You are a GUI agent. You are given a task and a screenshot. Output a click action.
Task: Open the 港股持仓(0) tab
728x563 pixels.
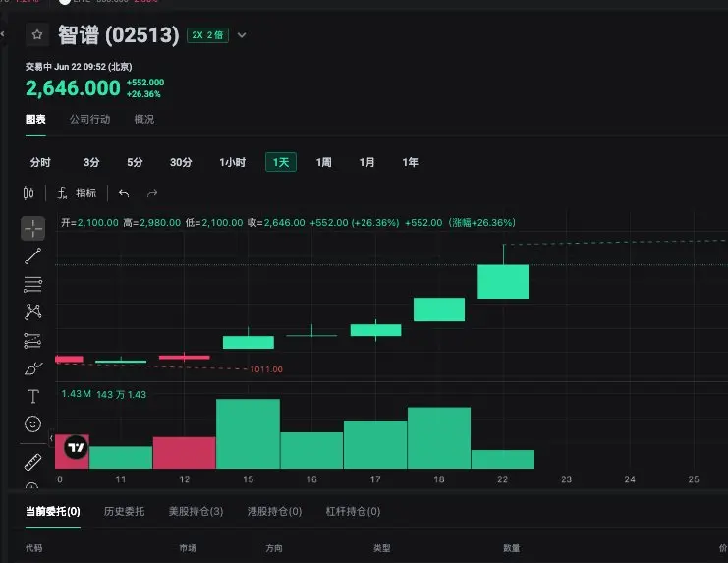coord(274,512)
